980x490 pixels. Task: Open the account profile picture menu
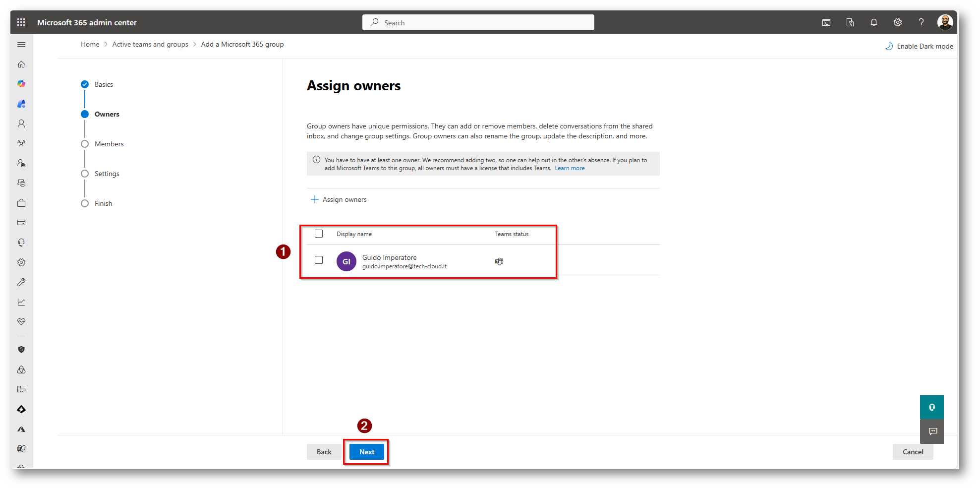[x=945, y=22]
